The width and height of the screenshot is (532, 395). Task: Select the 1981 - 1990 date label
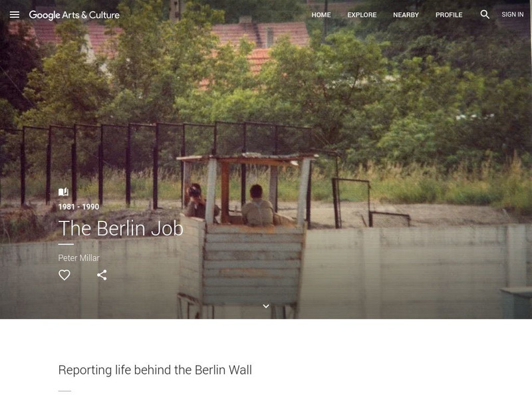(x=78, y=207)
